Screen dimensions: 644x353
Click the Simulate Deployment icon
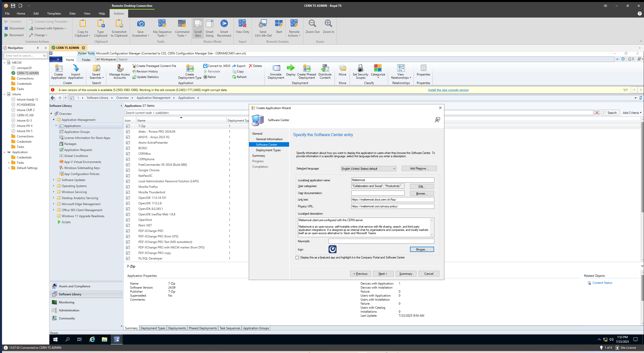276,72
